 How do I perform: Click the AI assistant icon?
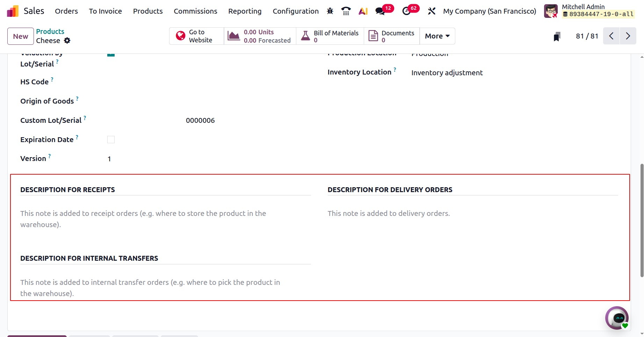click(x=363, y=11)
